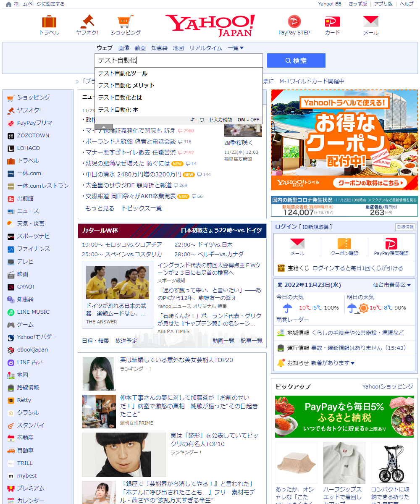
Task: Open the Travel suitcase icon in header
Action: pos(49,21)
